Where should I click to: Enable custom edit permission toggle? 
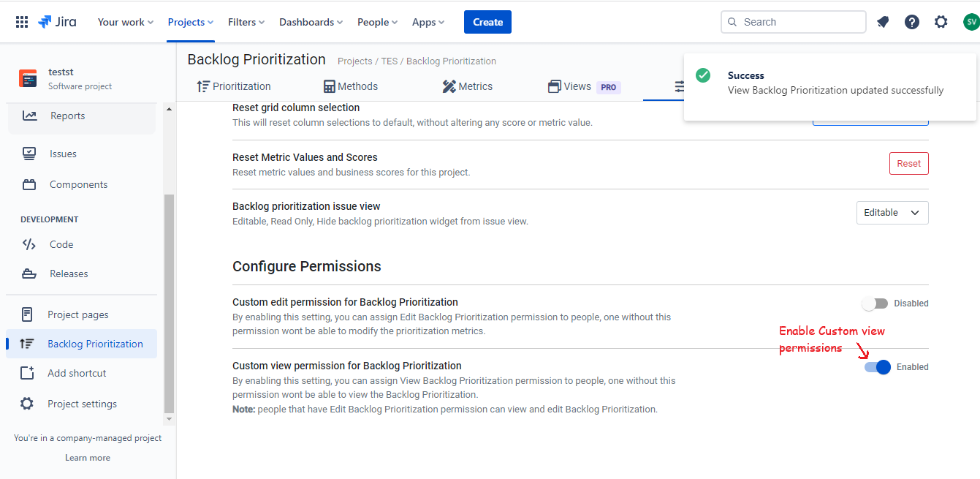(x=875, y=303)
